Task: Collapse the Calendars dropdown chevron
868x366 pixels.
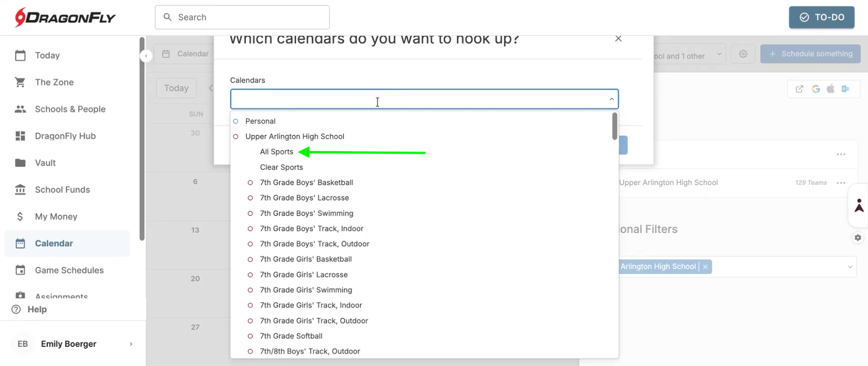Action: [x=611, y=99]
